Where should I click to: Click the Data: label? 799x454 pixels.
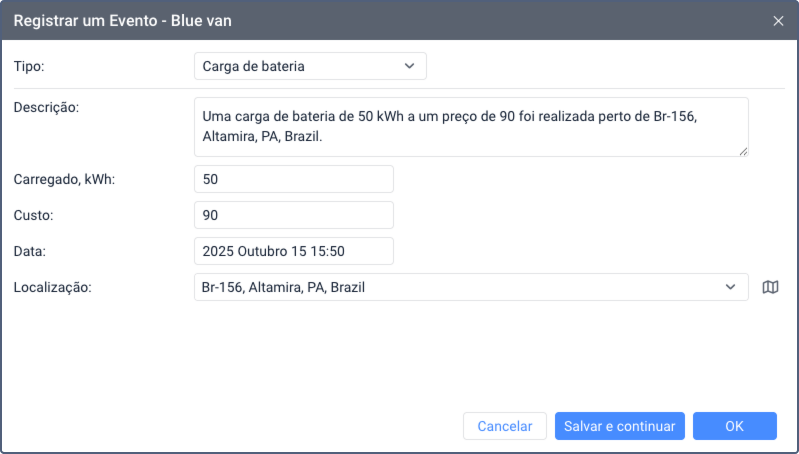(31, 251)
